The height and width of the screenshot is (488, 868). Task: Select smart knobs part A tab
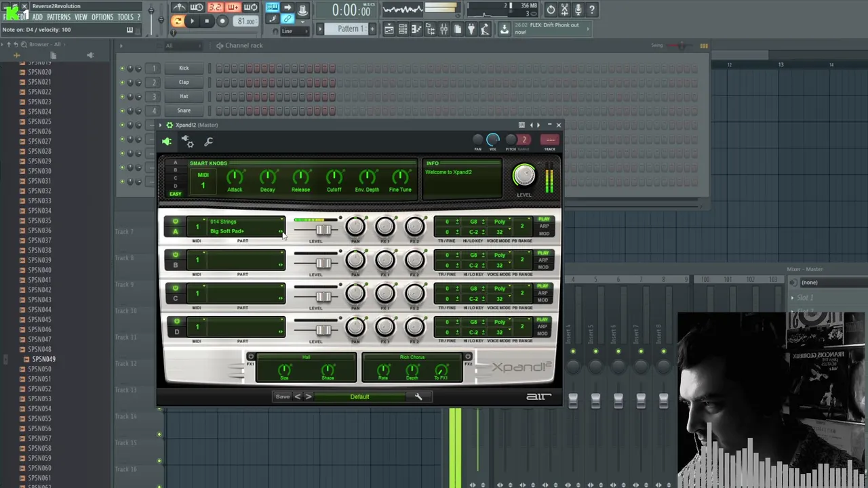(x=176, y=163)
